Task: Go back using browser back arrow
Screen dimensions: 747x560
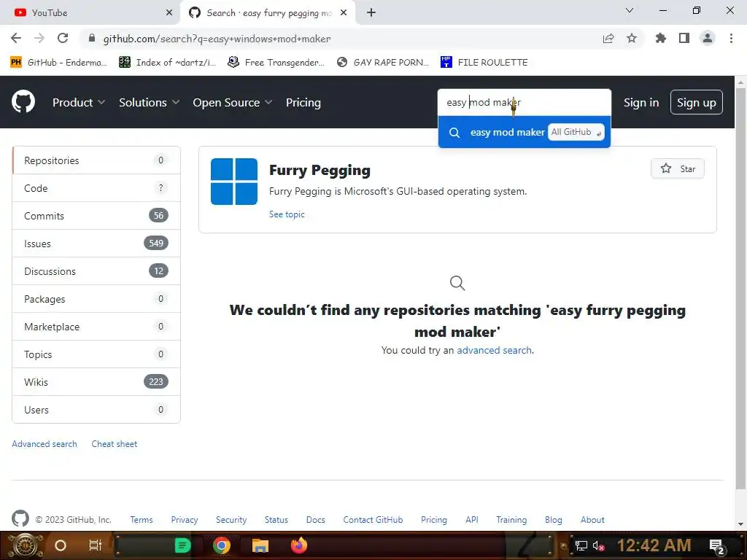Action: tap(16, 38)
